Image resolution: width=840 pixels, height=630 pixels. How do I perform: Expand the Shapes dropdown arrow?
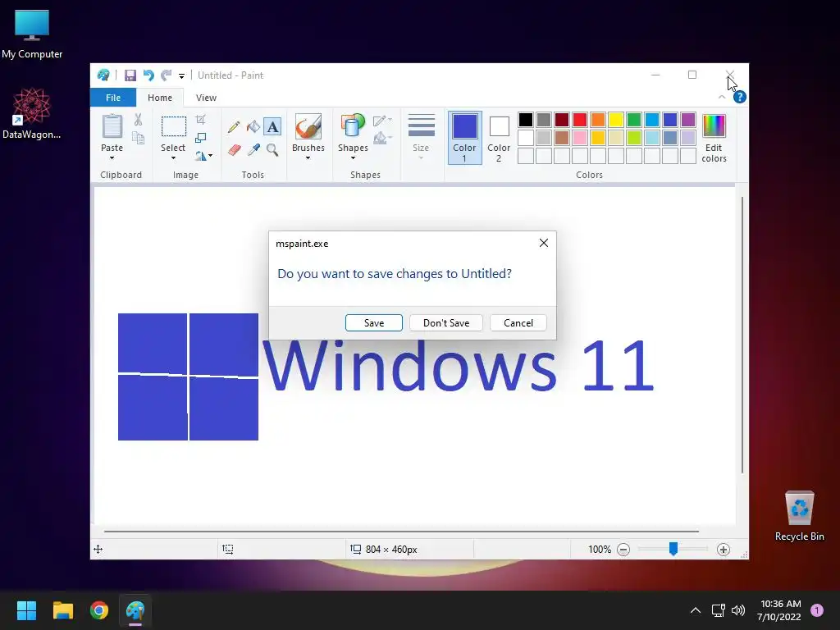point(353,158)
